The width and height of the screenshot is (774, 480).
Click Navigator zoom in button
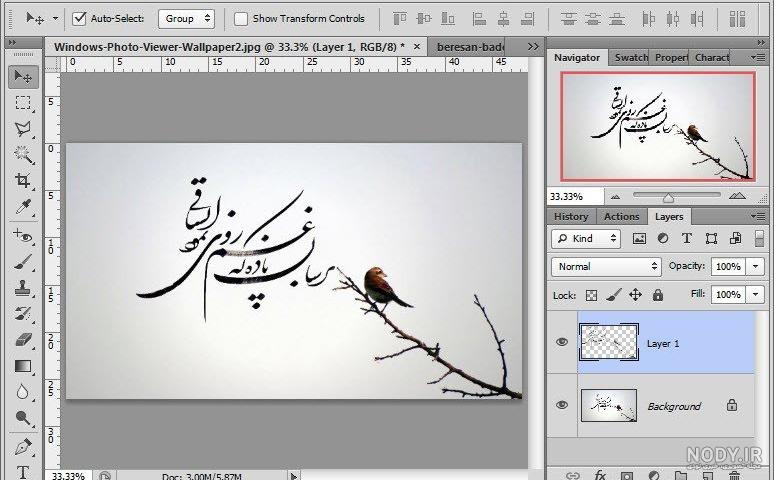click(737, 196)
